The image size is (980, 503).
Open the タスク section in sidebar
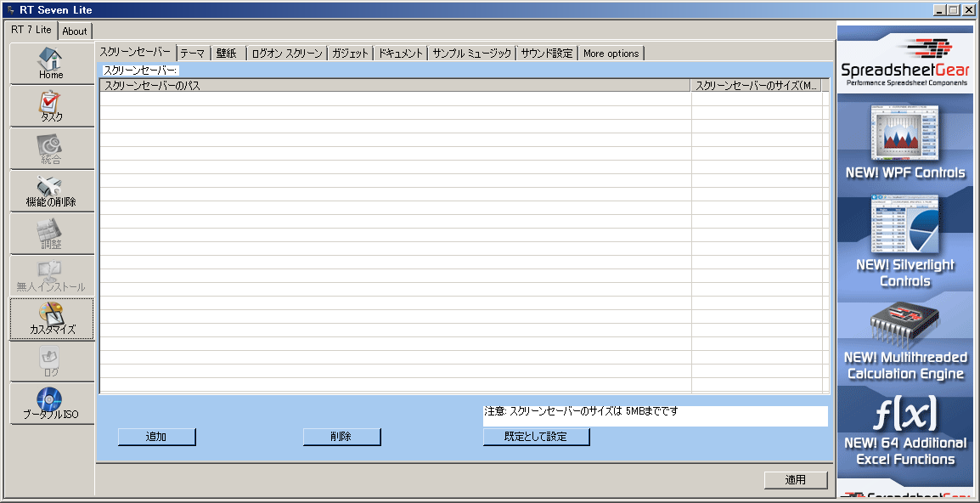pyautogui.click(x=51, y=106)
